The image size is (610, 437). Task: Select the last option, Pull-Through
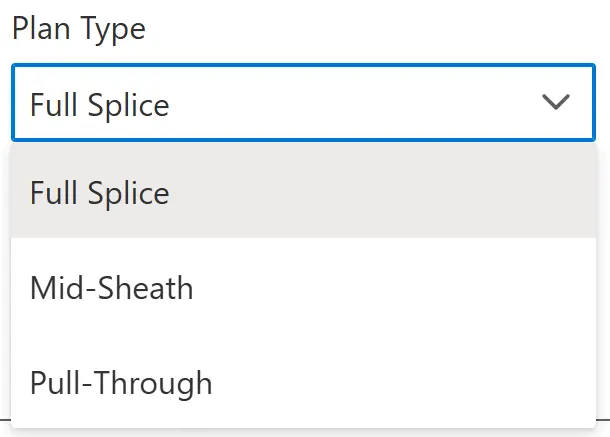[121, 383]
